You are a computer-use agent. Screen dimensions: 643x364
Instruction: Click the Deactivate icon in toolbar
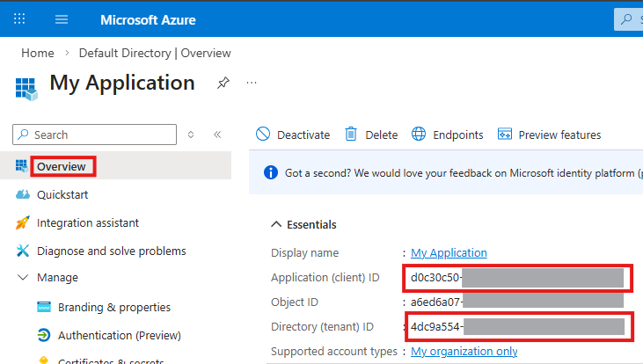(263, 135)
